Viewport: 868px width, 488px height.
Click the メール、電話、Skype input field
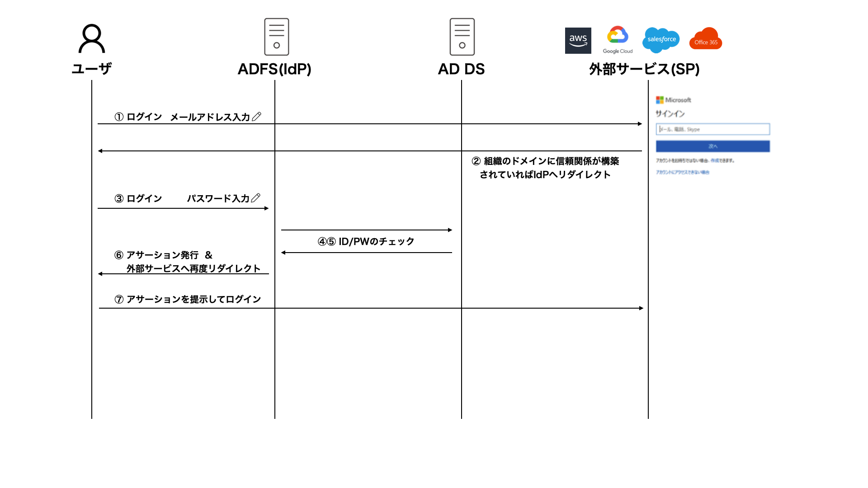click(712, 129)
